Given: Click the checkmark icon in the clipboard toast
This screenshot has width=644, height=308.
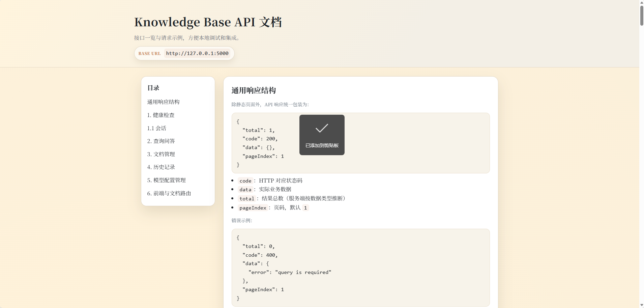Looking at the screenshot, I should click(321, 128).
